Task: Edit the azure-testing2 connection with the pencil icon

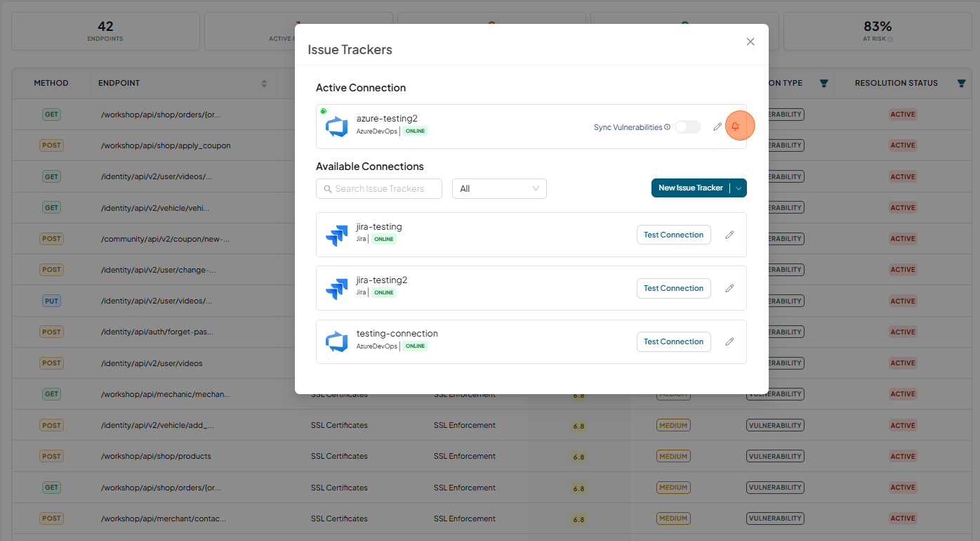Action: point(717,127)
